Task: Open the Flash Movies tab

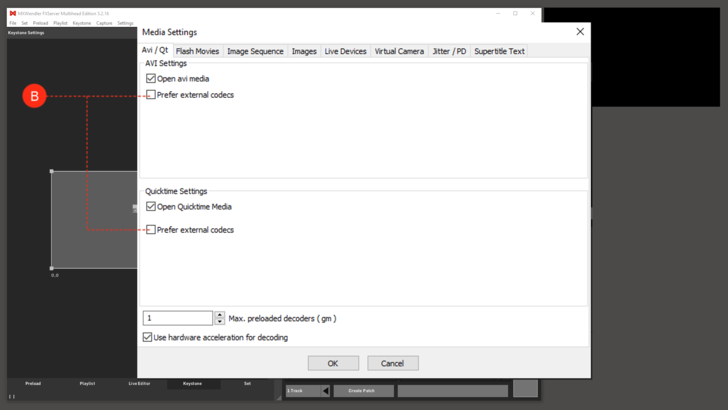Action: click(x=197, y=51)
